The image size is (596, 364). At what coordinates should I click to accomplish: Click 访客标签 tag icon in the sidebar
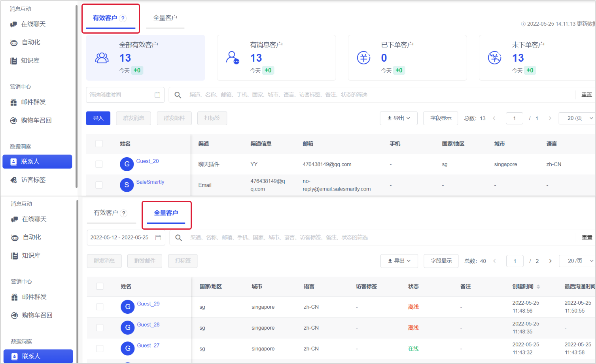(14, 180)
